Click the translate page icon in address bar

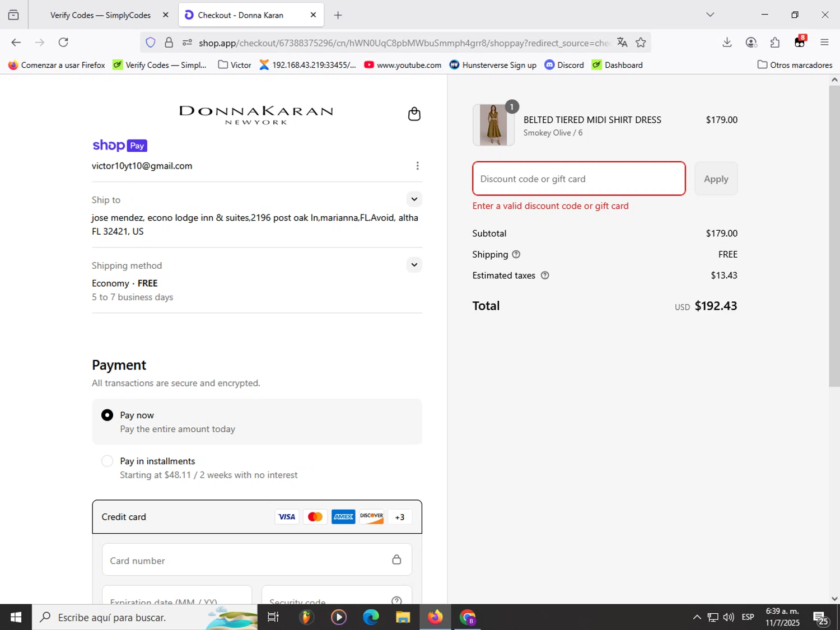click(622, 43)
